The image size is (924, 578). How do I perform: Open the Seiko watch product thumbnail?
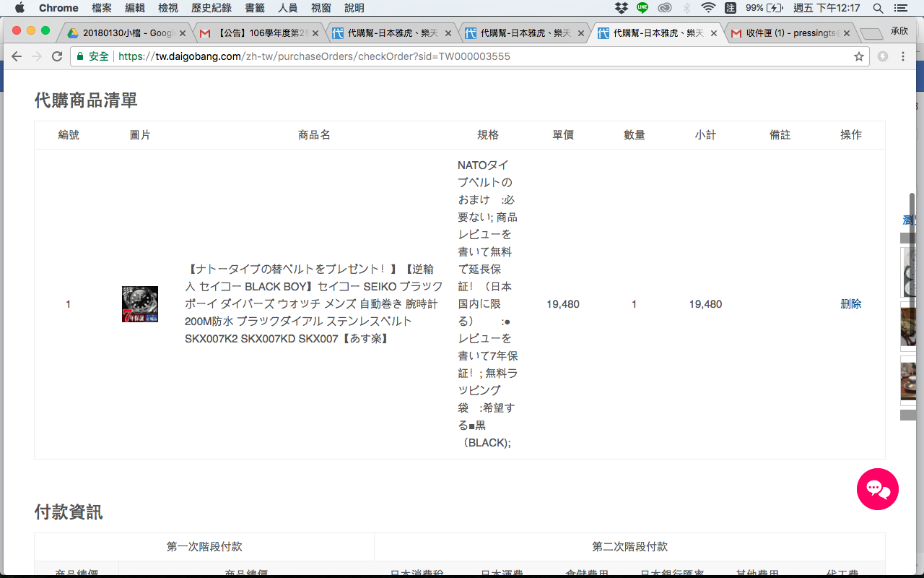pos(140,304)
